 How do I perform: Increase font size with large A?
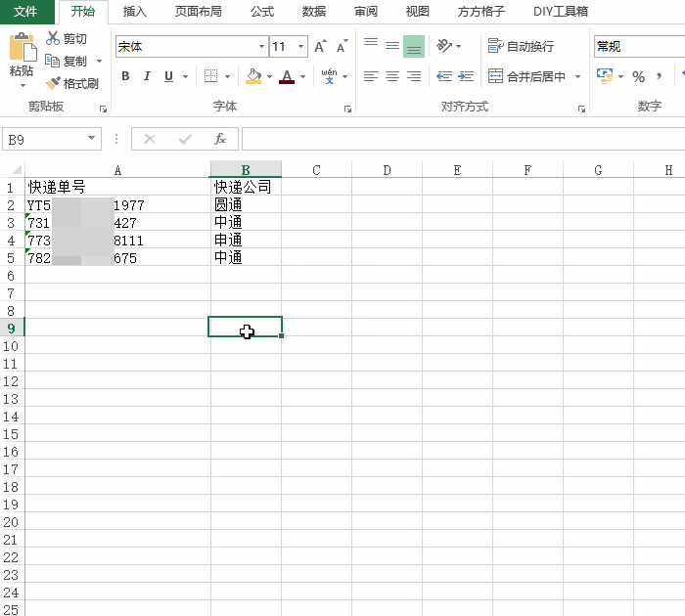tap(320, 46)
